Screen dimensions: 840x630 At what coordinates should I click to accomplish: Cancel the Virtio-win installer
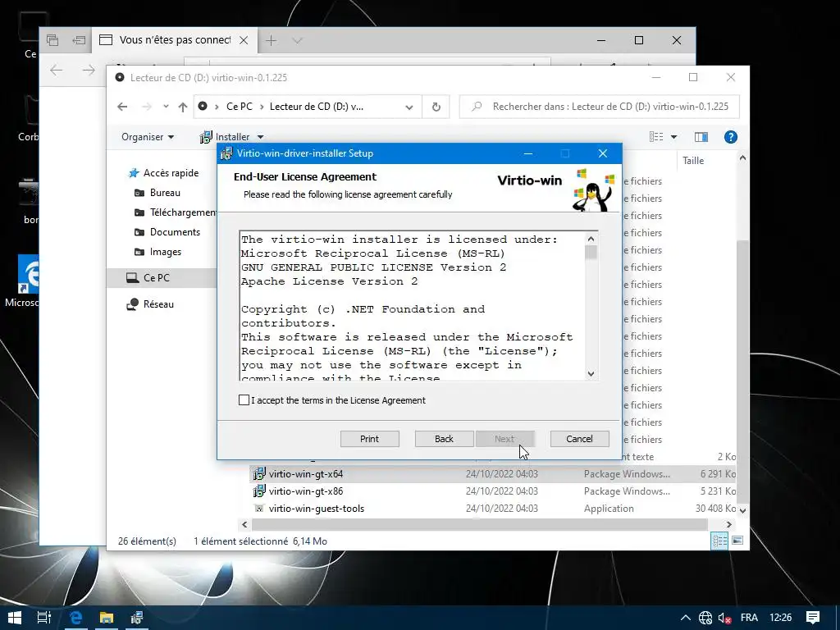580,439
